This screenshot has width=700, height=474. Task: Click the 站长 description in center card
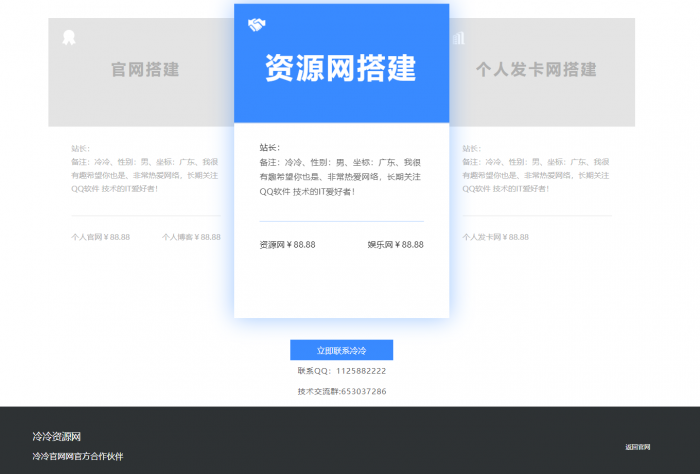[x=340, y=169]
